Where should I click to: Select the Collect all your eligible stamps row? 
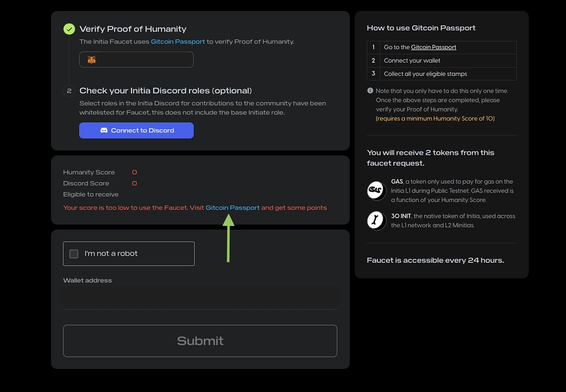441,74
